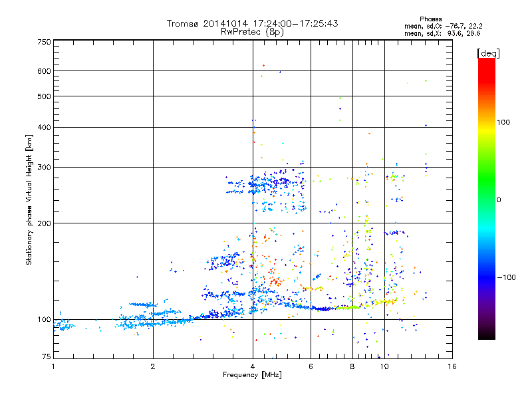Click the '1' x-axis tick label
The image size is (532, 399).
pos(53,366)
